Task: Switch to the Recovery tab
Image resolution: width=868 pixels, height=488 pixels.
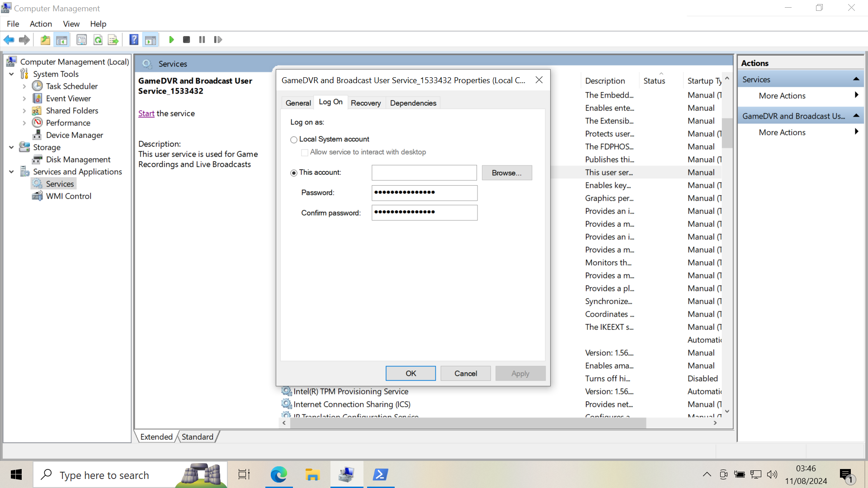Action: click(x=365, y=103)
